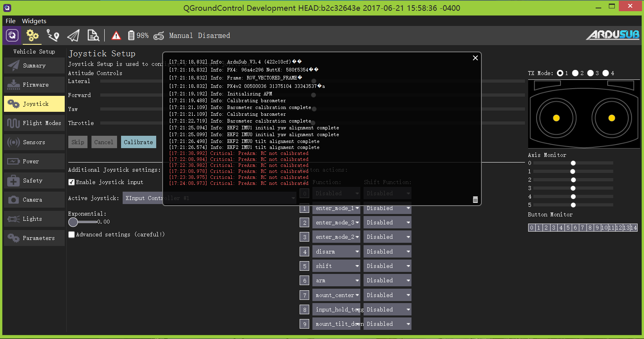
Task: Click the Calibrate button
Action: point(138,142)
